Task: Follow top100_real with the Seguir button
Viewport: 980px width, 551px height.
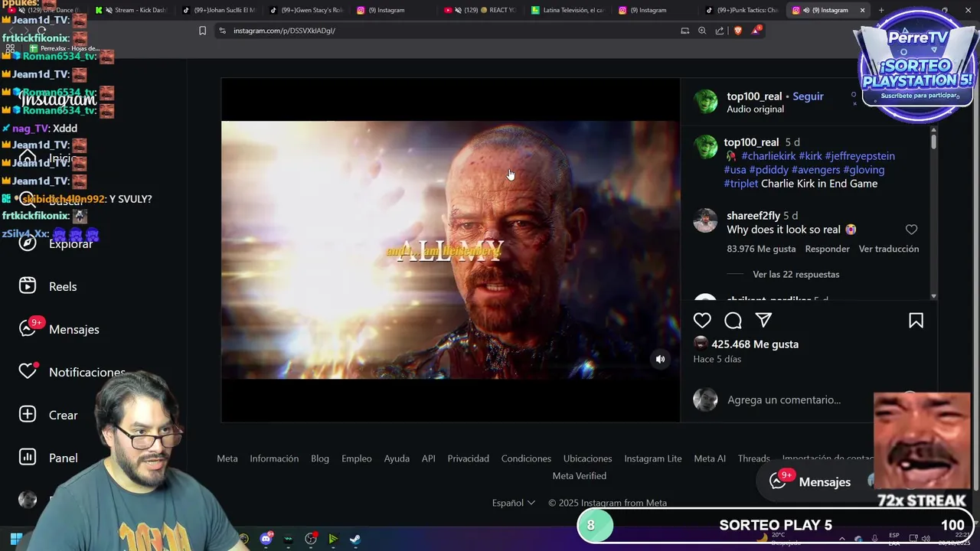Action: click(x=808, y=96)
